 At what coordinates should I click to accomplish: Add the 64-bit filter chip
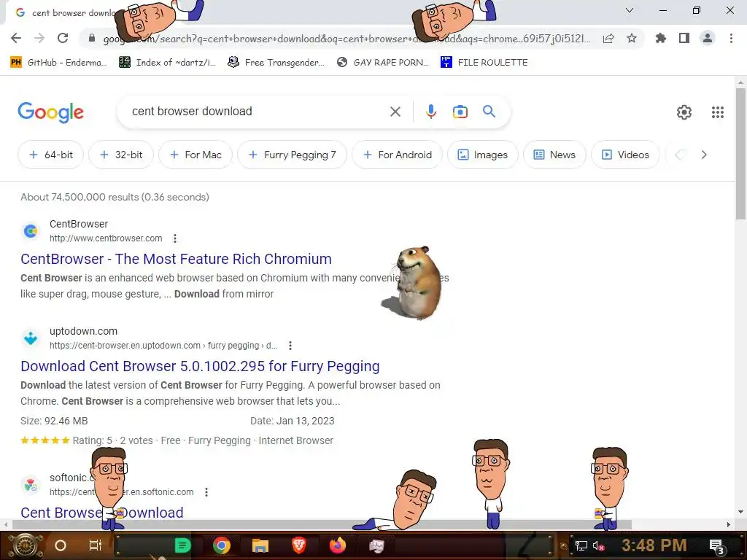(51, 155)
